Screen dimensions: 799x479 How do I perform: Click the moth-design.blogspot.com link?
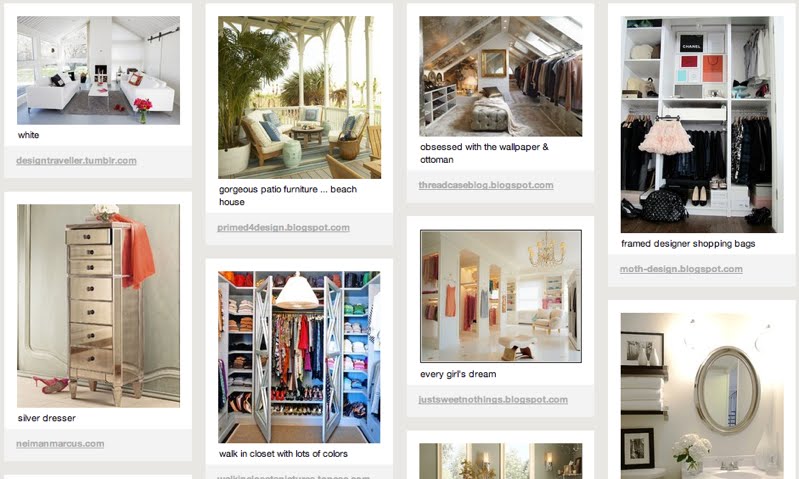click(681, 269)
